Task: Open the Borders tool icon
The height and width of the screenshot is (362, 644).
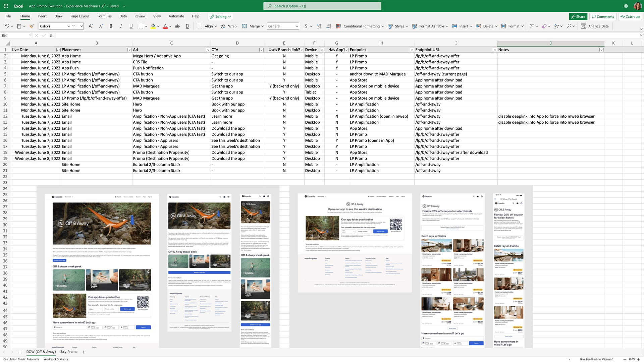Action: [141, 26]
